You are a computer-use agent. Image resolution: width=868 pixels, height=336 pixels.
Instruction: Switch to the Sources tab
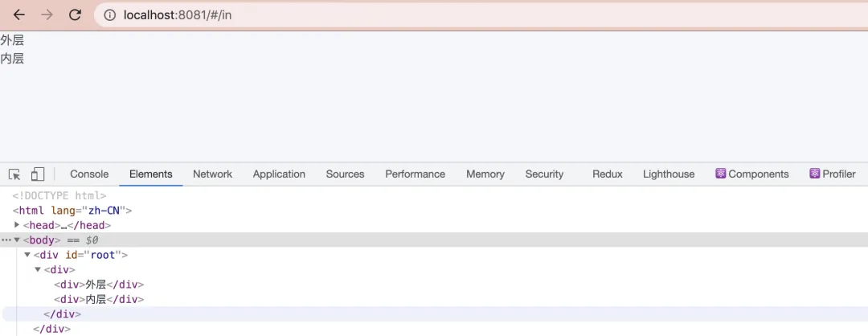pos(345,174)
